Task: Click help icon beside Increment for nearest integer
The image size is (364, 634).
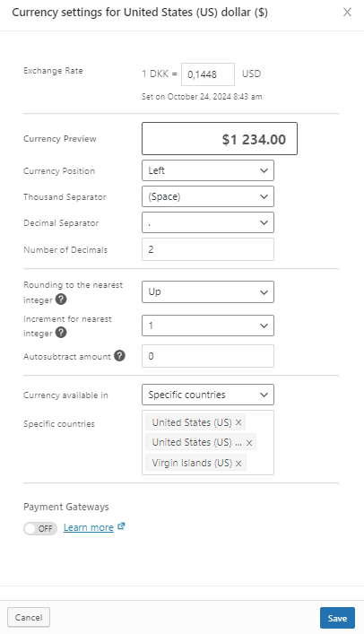Action: (x=61, y=333)
